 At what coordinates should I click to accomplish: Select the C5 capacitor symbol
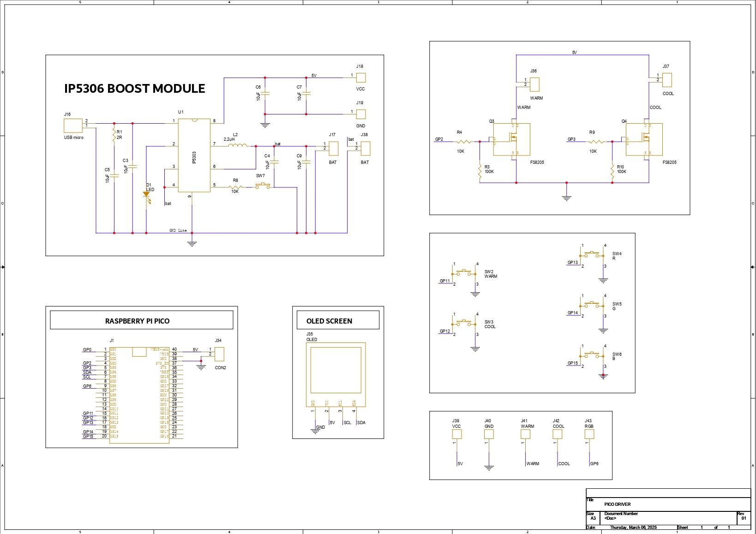coord(114,175)
